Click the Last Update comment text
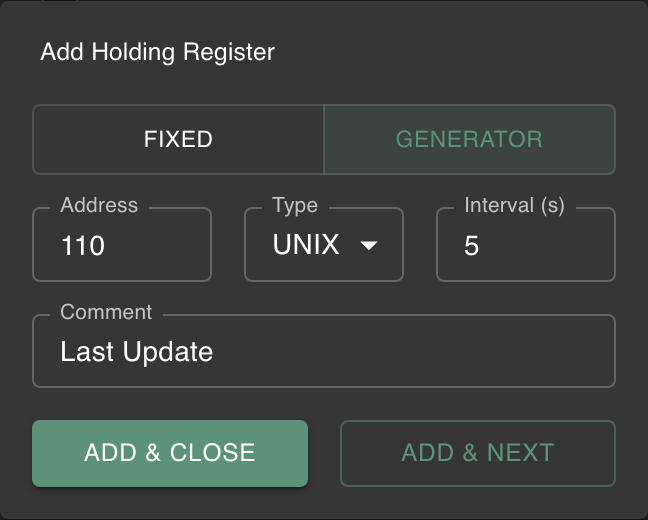The height and width of the screenshot is (520, 648). click(x=137, y=352)
